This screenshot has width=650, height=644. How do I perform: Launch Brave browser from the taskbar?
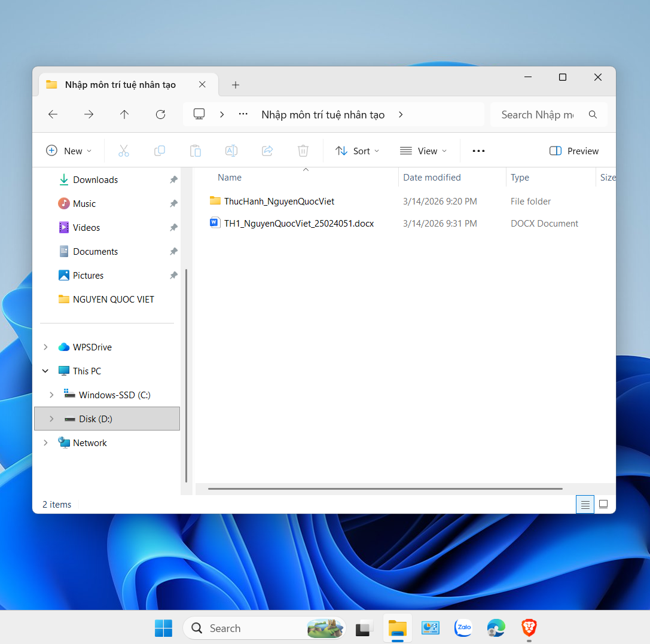[x=529, y=628]
